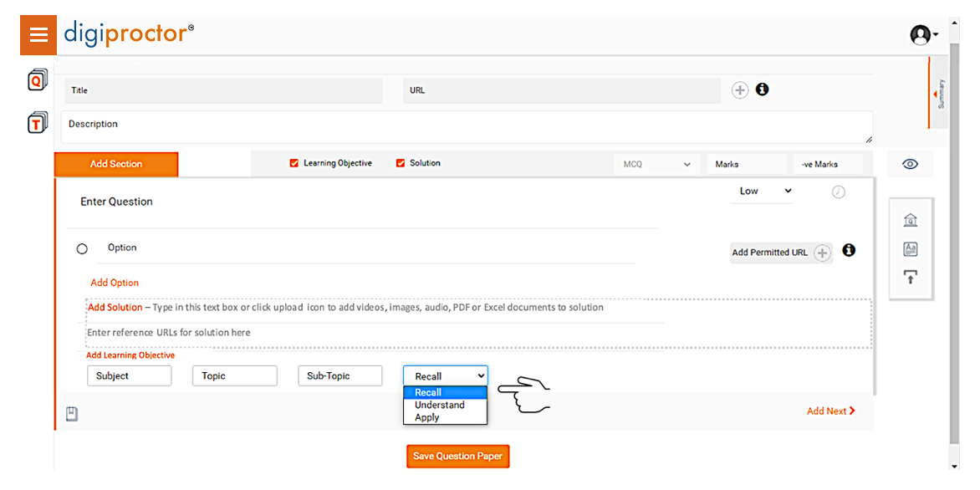Select the Option radio button

point(82,249)
